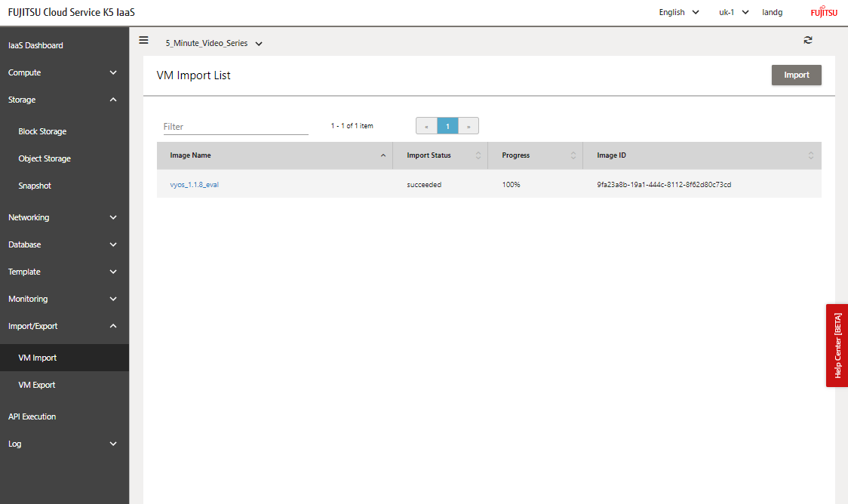This screenshot has height=504, width=848.
Task: Sort by Import Status column
Action: click(x=478, y=155)
